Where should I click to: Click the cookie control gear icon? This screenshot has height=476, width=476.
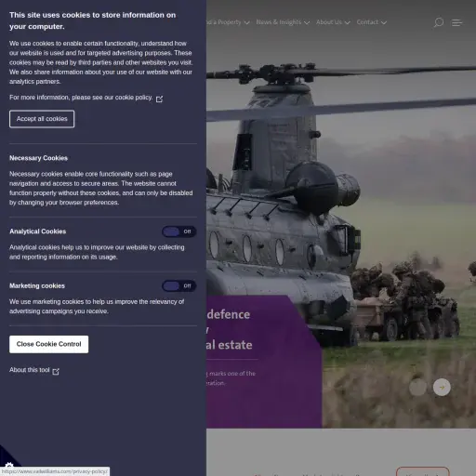(x=9, y=466)
